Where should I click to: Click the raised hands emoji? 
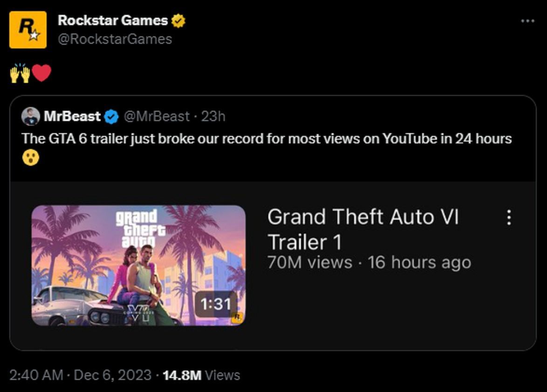coord(20,74)
